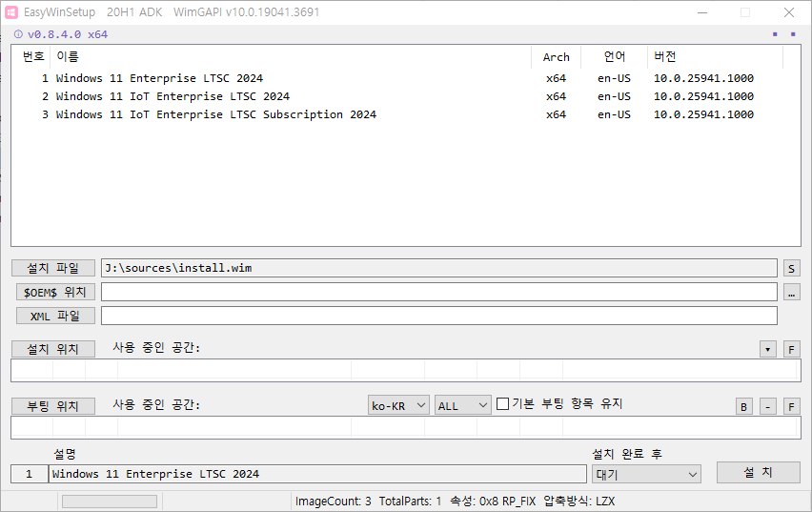Open the ALL dropdown
The width and height of the screenshot is (812, 512).
pos(462,405)
